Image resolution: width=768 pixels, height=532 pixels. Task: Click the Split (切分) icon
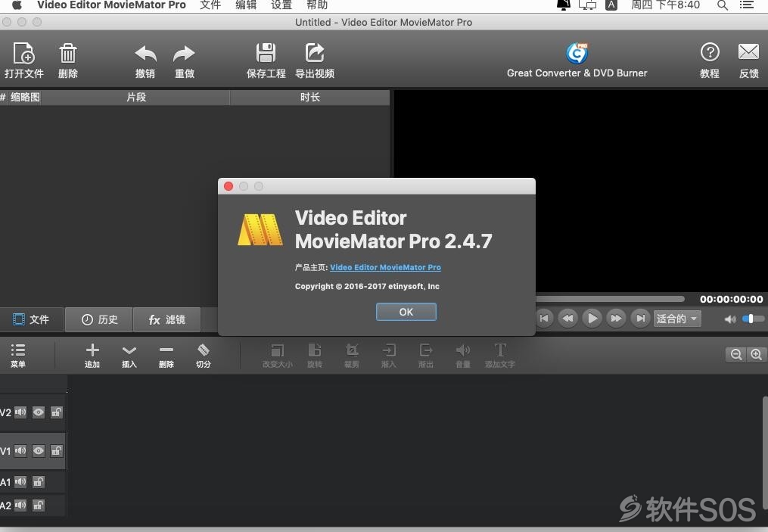click(x=204, y=350)
